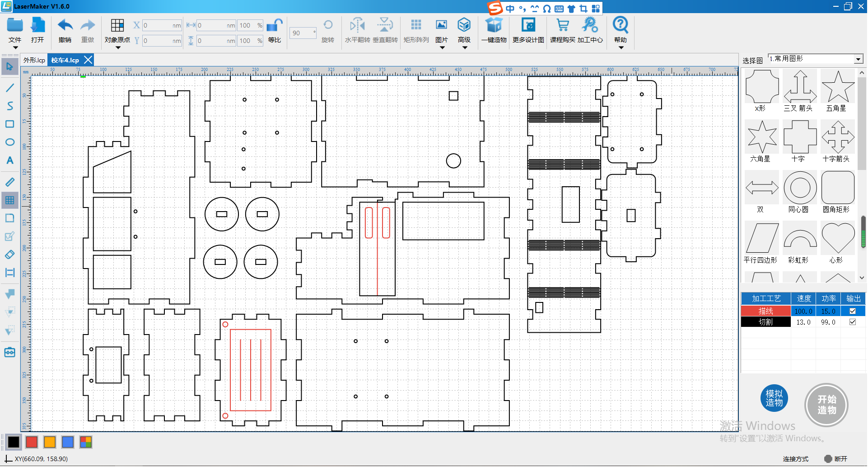This screenshot has height=467, width=868.
Task: Click the 旋转 rotate icon
Action: click(328, 25)
